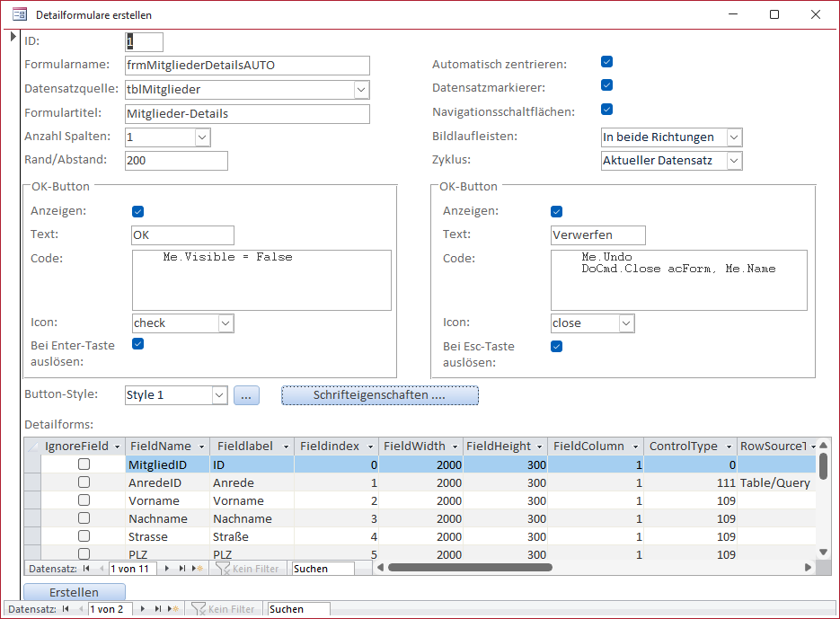840x619 pixels.
Task: Go to next record in Detailforms subform navigation
Action: click(x=166, y=569)
